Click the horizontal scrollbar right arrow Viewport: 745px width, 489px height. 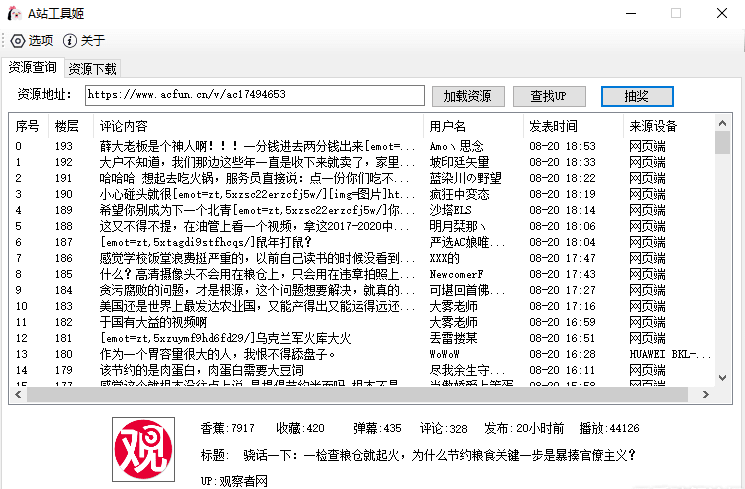pos(706,394)
